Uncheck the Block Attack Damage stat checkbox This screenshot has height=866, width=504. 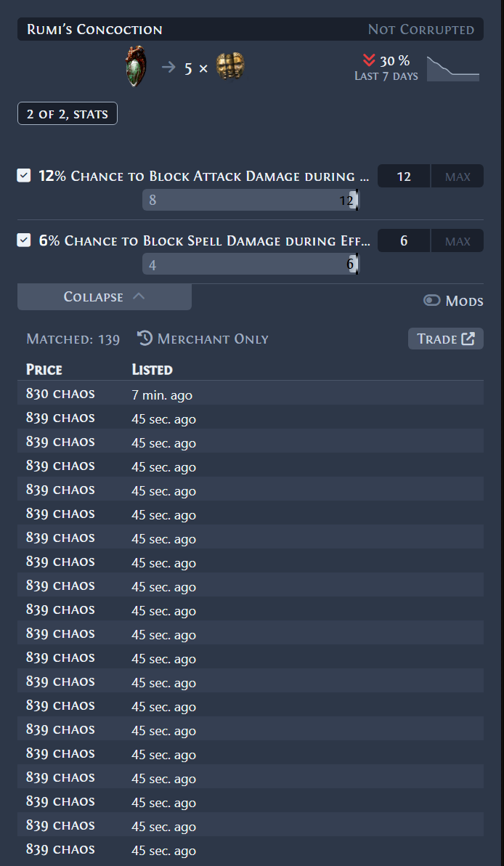tap(24, 176)
